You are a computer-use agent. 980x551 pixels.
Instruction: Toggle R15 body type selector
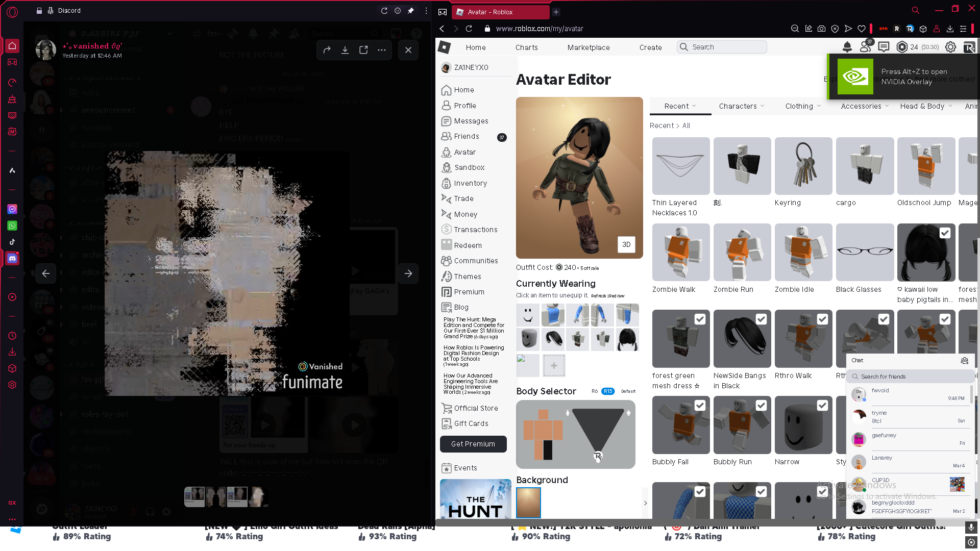tap(607, 391)
